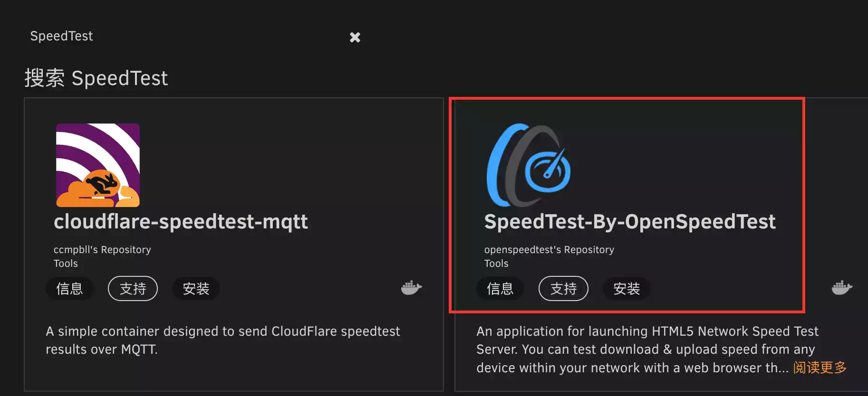Open 信息 for SpeedTest-By-OpenSpeedTest
868x396 pixels.
(x=500, y=289)
